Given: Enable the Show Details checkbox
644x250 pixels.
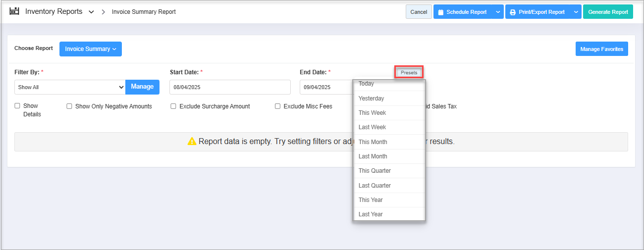Looking at the screenshot, I should tap(17, 106).
